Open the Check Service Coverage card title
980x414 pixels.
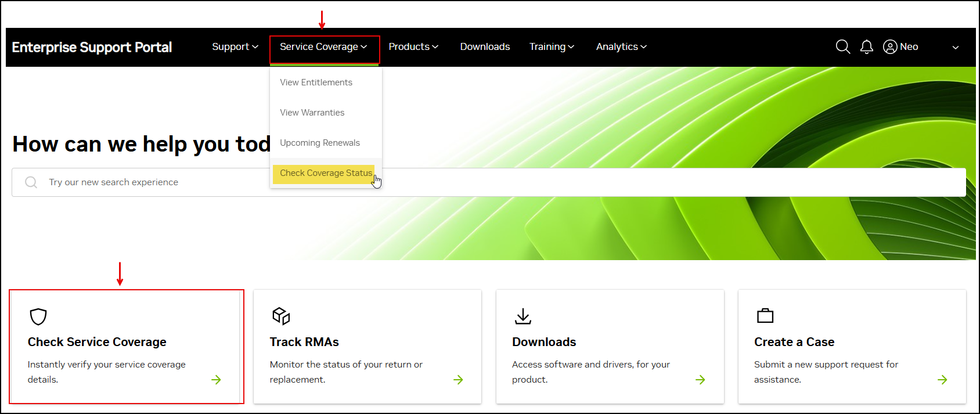click(97, 342)
